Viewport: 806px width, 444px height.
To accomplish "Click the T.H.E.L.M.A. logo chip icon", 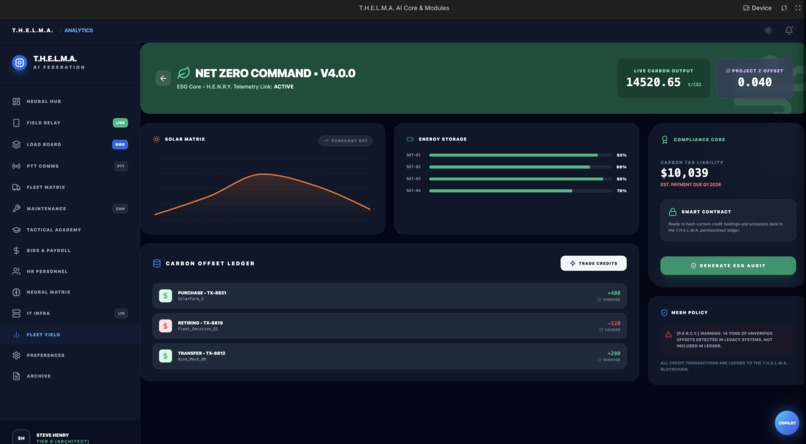I will pos(20,63).
